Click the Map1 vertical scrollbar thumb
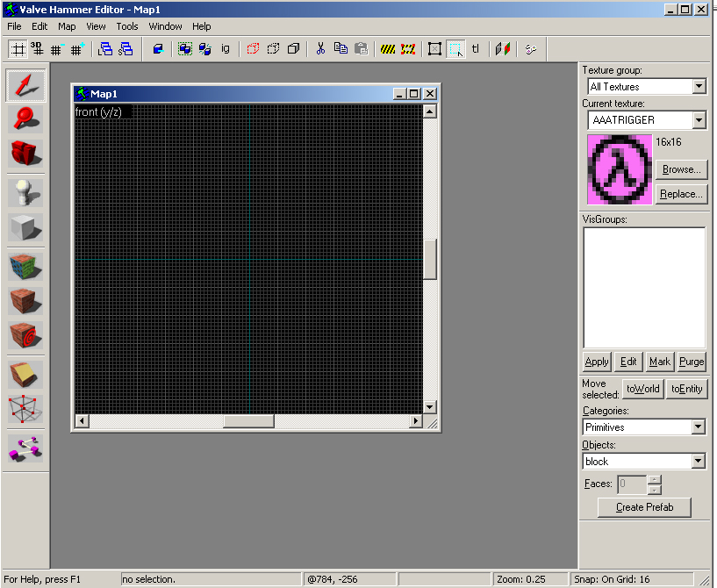The image size is (717, 588). tap(430, 259)
